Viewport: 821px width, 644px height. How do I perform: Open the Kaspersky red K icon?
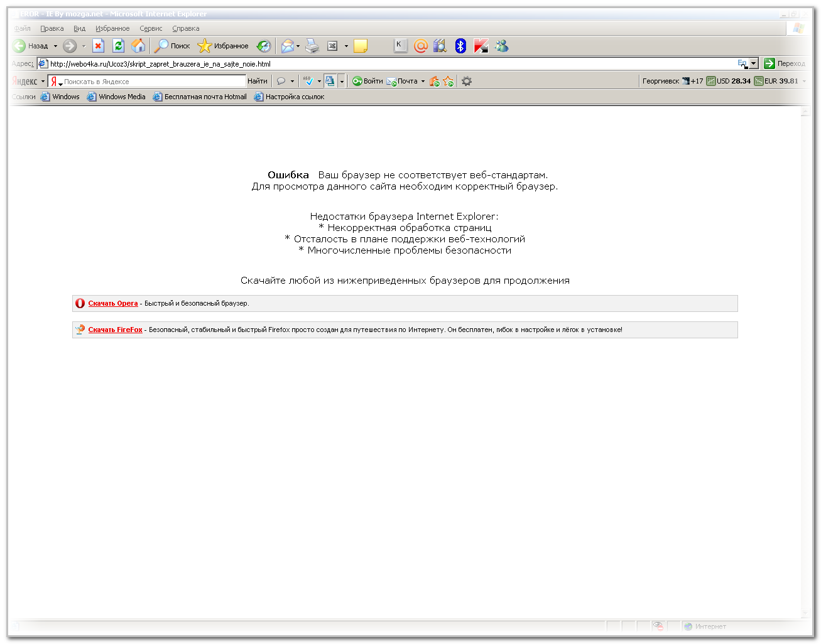coord(481,46)
